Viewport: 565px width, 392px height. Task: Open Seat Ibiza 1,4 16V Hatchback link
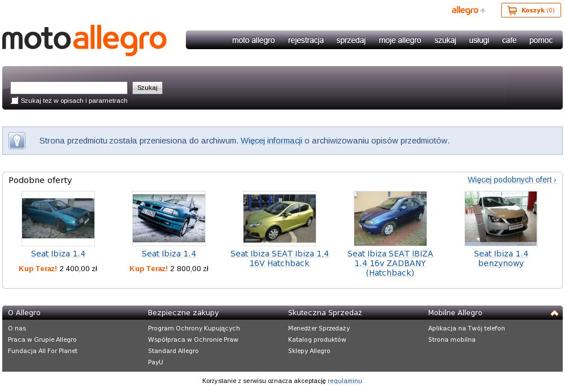280,258
